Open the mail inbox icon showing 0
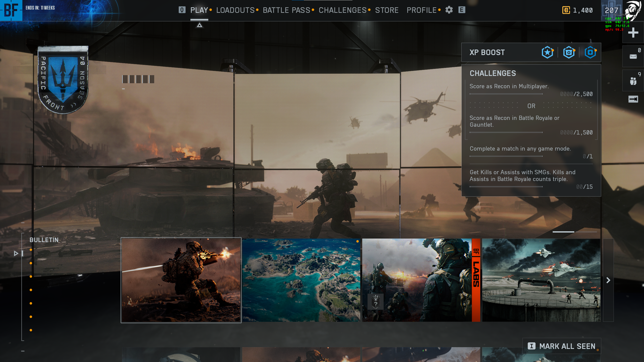Screen dimensions: 644x362 click(x=633, y=57)
